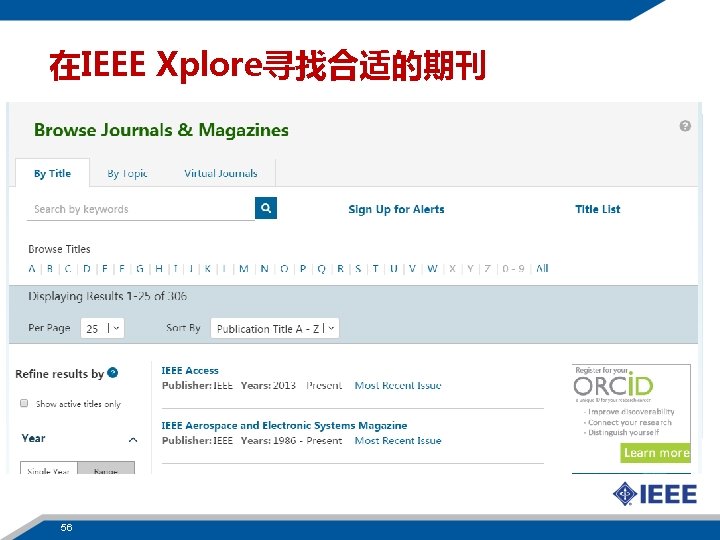Click in the Search by keywords field

coord(141,209)
